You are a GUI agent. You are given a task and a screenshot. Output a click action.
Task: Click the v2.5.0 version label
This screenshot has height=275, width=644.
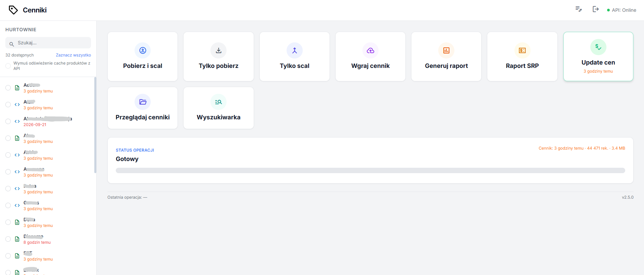click(x=628, y=197)
